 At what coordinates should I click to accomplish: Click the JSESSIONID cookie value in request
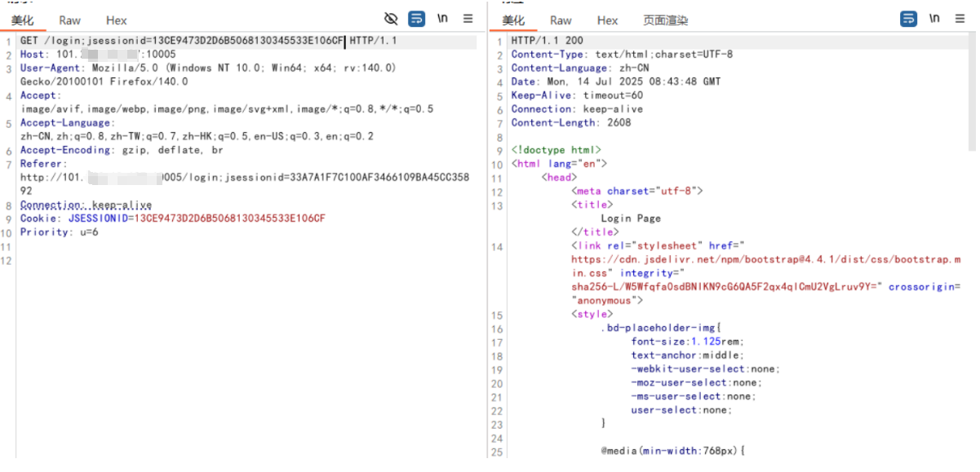tap(229, 218)
